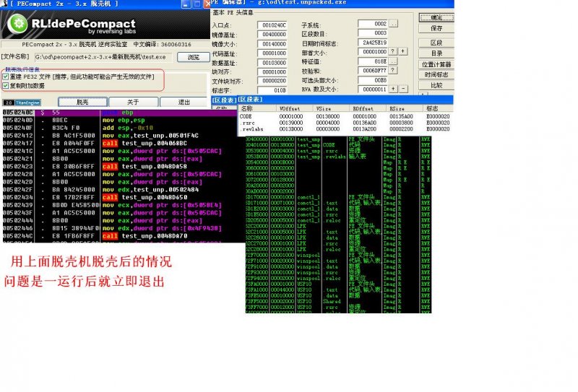
Task: Click the 浏览 browse button
Action: pyautogui.click(x=193, y=57)
